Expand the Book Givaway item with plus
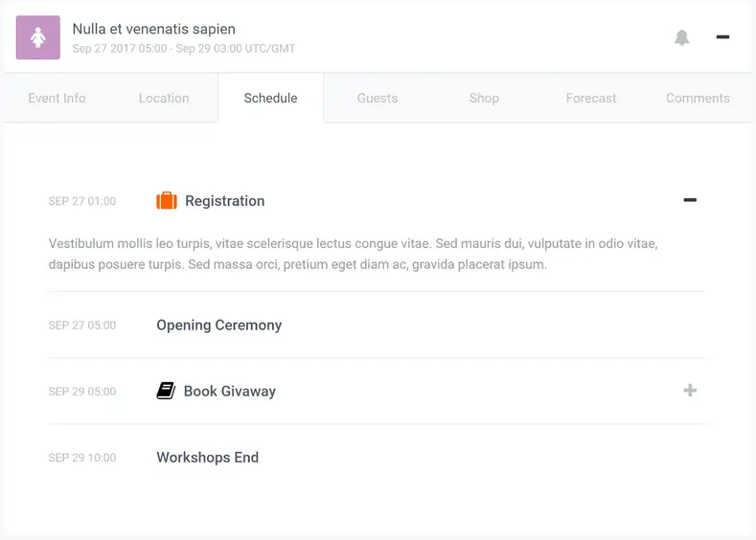This screenshot has width=756, height=540. 690,391
